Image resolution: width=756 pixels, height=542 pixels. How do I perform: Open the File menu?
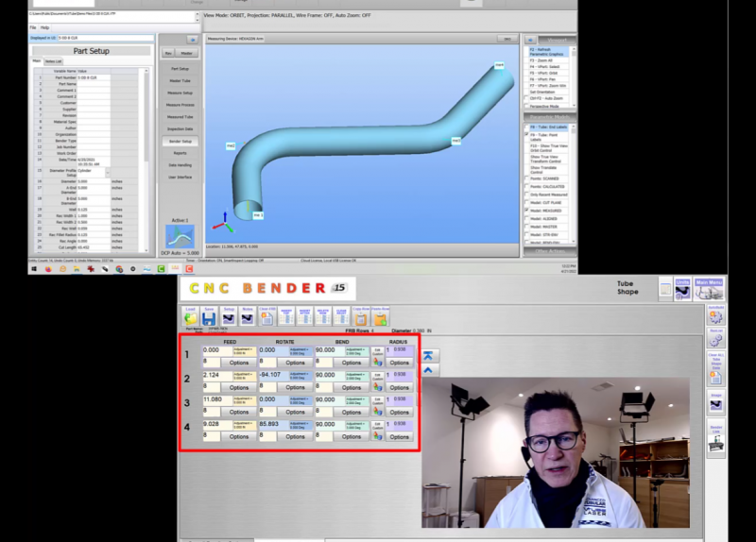[33, 27]
